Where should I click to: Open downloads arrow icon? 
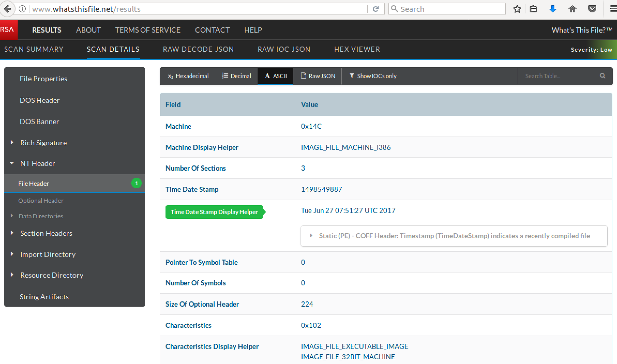click(x=553, y=9)
